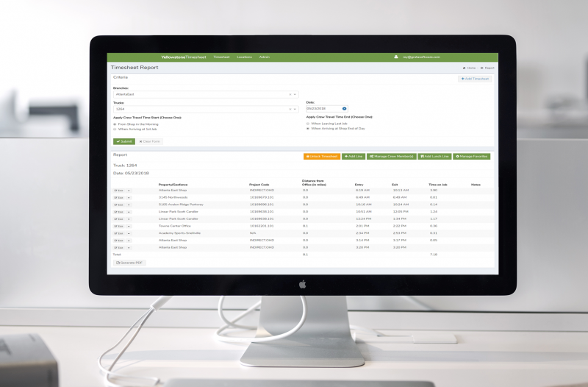This screenshot has height=387, width=588.
Task: Click the 7.18 total time value
Action: click(434, 255)
